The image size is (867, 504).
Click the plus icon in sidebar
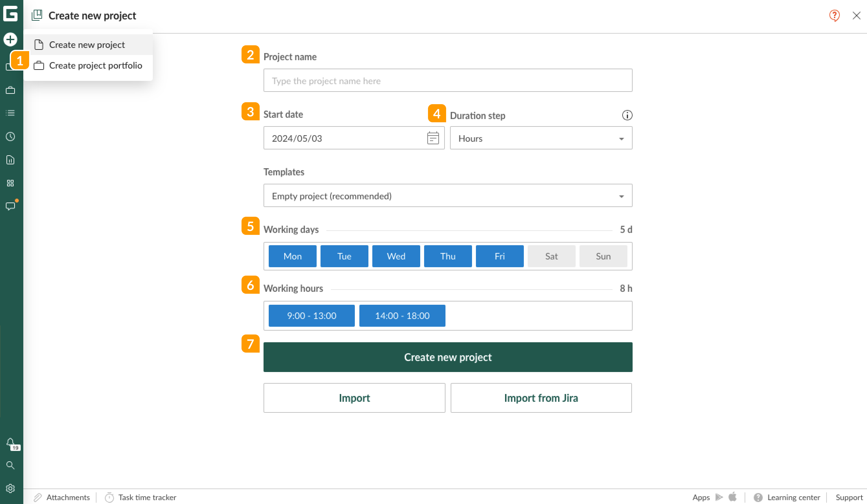pyautogui.click(x=10, y=39)
